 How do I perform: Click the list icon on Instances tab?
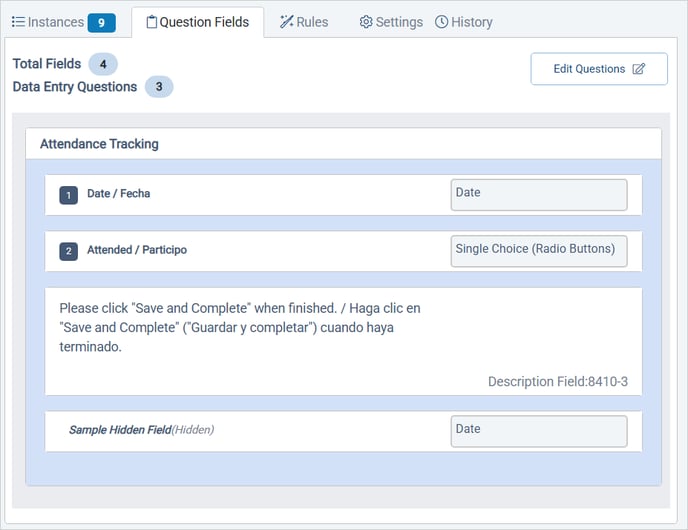click(18, 22)
